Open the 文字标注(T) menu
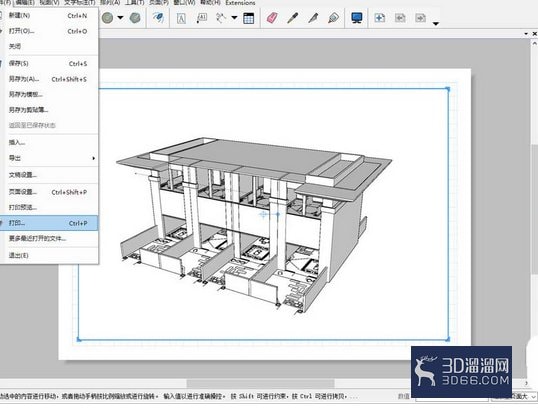 point(80,2)
